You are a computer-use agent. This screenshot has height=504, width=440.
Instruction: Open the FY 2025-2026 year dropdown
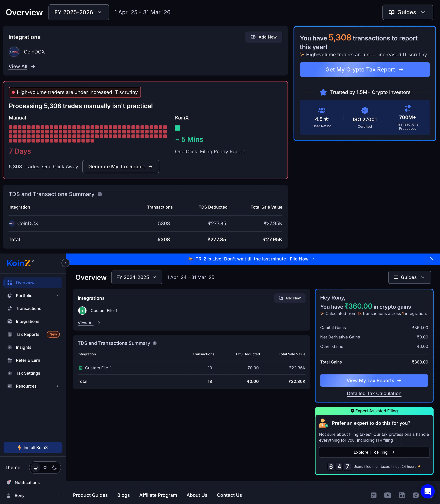[x=79, y=12]
